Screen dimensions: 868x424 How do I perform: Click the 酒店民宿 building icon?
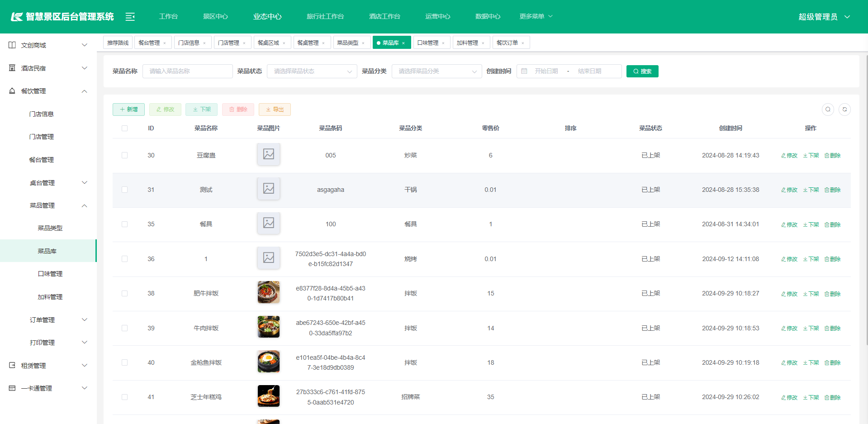(x=12, y=68)
